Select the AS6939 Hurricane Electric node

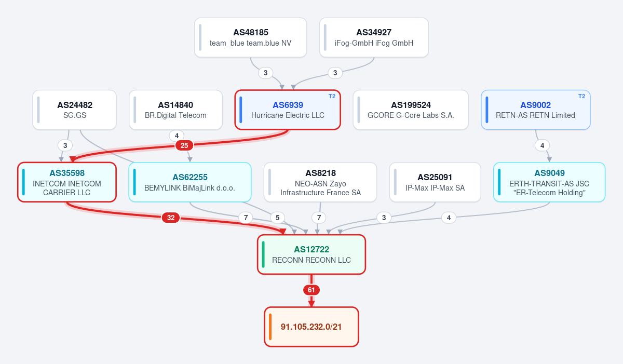288,110
